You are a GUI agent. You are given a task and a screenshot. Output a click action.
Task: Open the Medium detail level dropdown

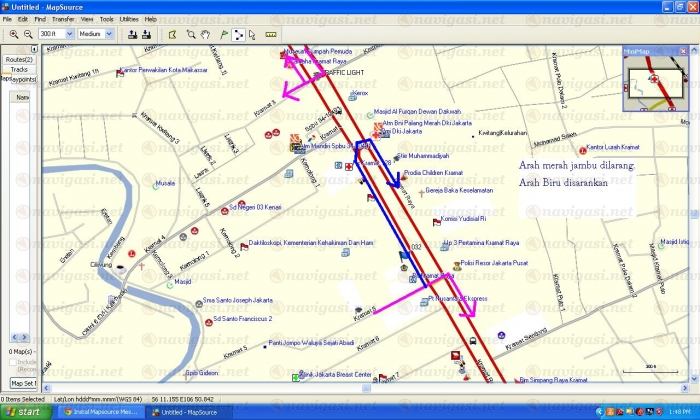[109, 34]
